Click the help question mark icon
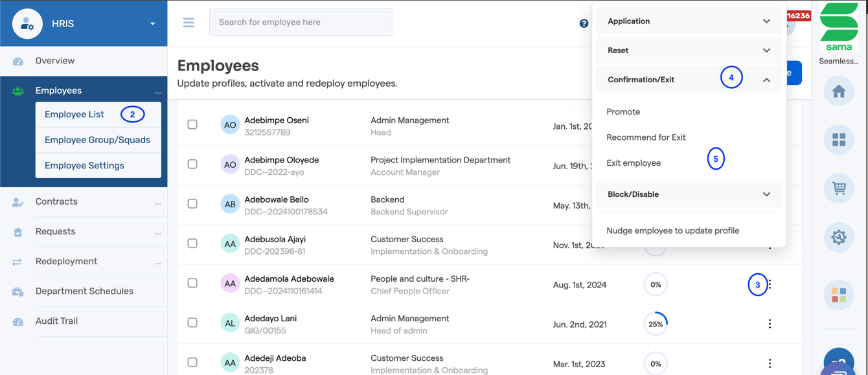Screen dimensions: 868x375 (x=584, y=23)
